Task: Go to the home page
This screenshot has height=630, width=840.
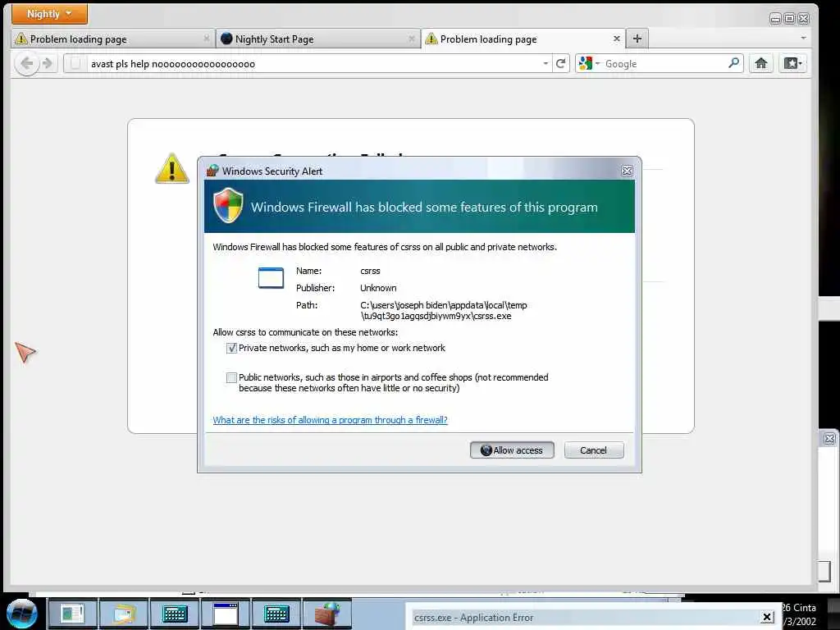Action: (760, 64)
